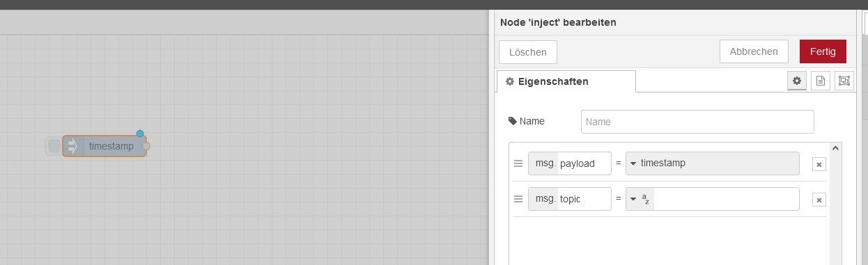Trigger the inject node's left button
Viewport: 868px width, 265px height.
click(x=54, y=146)
